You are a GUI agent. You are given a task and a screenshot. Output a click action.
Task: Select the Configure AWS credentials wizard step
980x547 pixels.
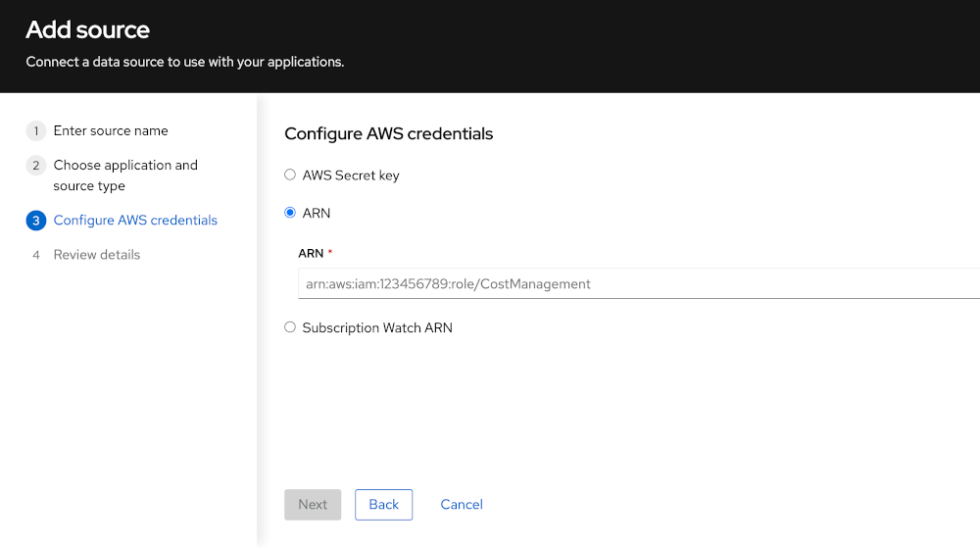coord(135,221)
